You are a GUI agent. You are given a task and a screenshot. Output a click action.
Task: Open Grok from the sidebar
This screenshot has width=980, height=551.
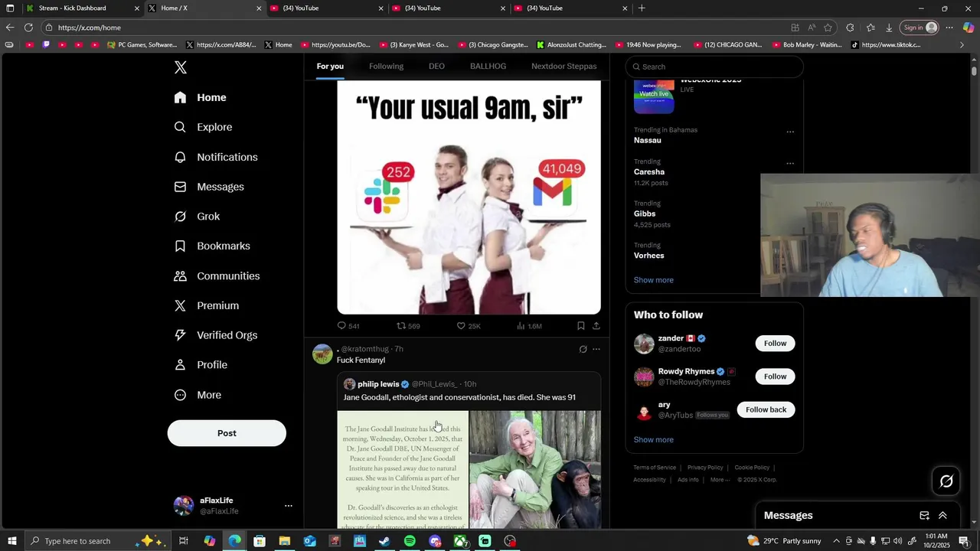197,217
